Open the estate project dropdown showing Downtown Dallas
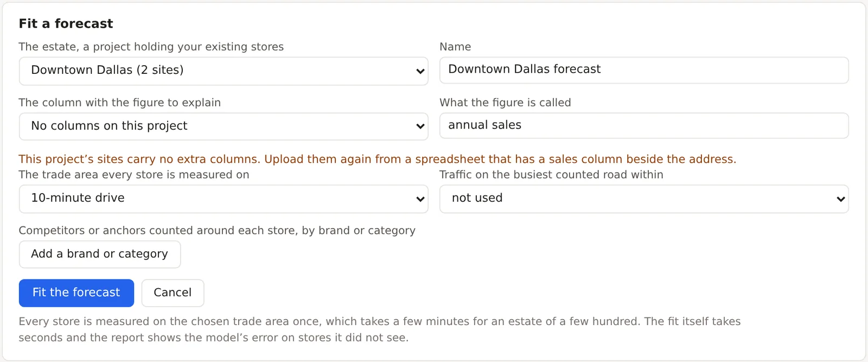 click(x=224, y=71)
